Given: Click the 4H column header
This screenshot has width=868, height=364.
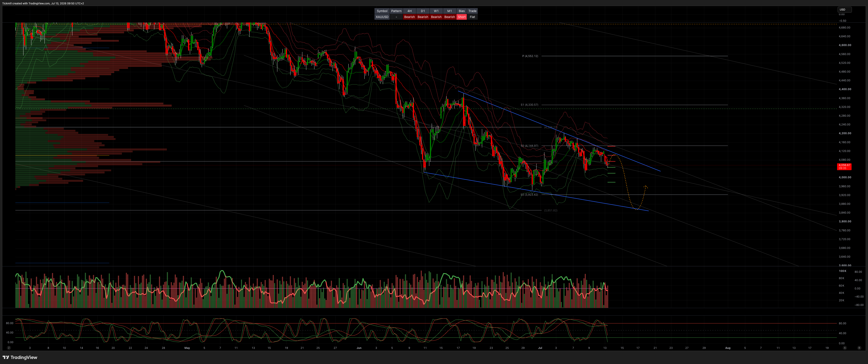Looking at the screenshot, I should pyautogui.click(x=409, y=11).
